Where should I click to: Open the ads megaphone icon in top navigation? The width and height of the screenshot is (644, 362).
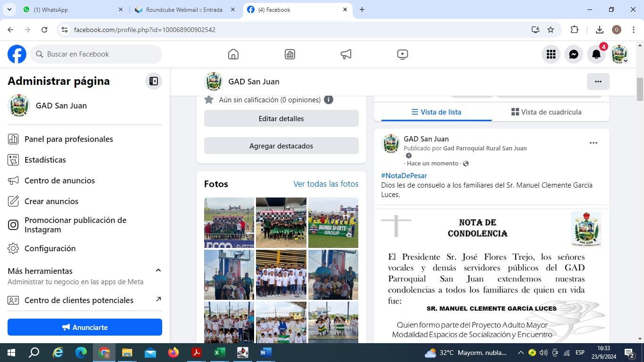[x=346, y=54]
